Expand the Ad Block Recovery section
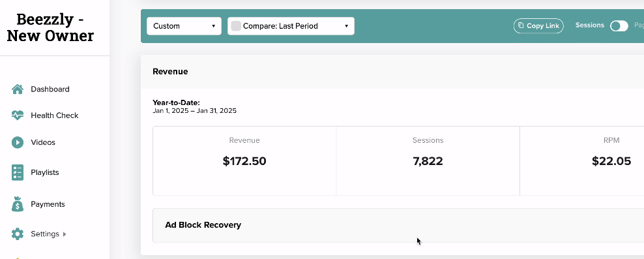The image size is (644, 259). [398, 225]
